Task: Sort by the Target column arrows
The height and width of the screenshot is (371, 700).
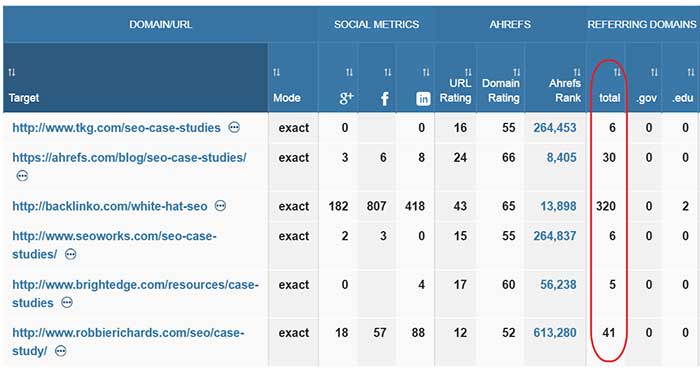Action: [12, 72]
